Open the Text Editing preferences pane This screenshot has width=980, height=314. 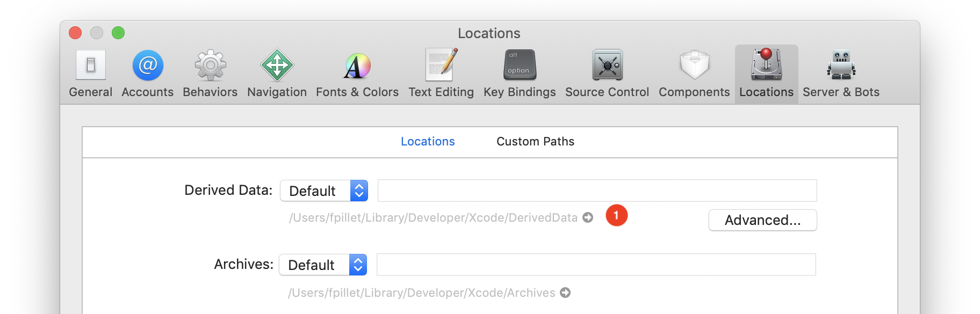click(x=441, y=74)
